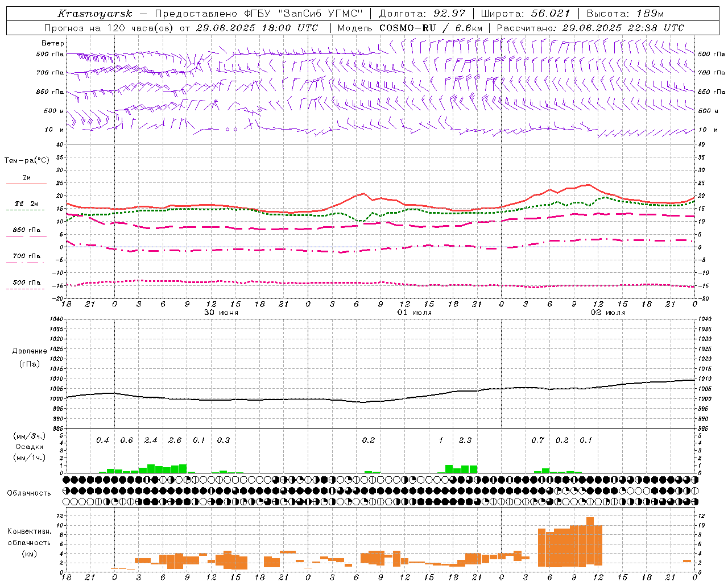The height and width of the screenshot is (582, 728).
Task: Click the 'Модель COSMO-RU / 6.6км' label
Action: [410, 28]
